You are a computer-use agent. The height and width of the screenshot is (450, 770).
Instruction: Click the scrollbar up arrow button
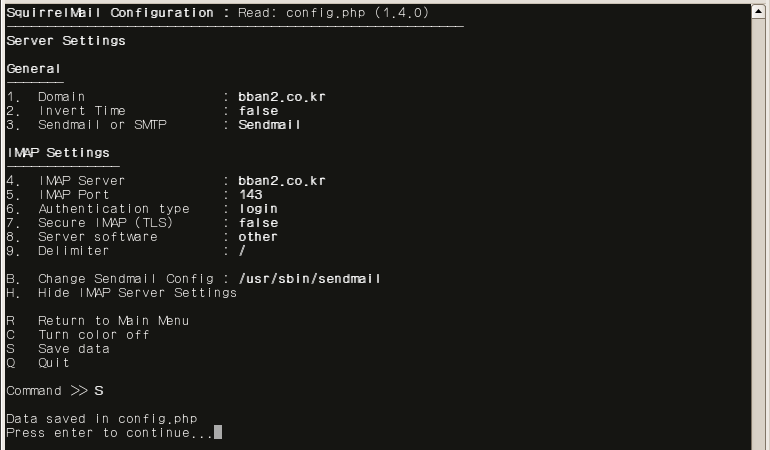tap(758, 12)
